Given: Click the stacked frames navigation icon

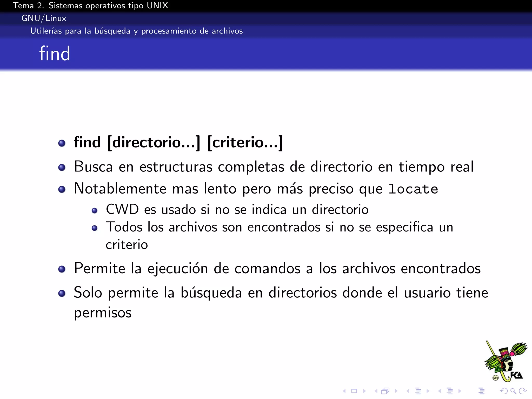Looking at the screenshot, I should tap(385, 391).
